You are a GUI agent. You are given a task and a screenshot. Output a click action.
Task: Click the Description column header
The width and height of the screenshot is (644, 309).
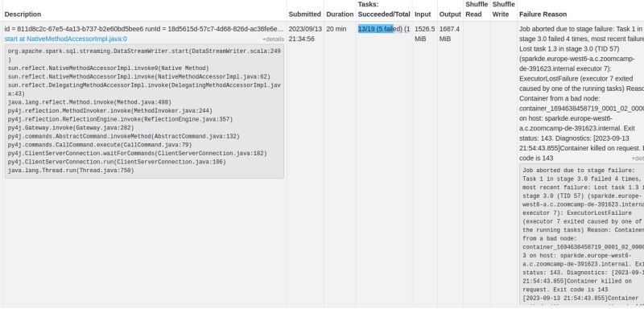[23, 14]
